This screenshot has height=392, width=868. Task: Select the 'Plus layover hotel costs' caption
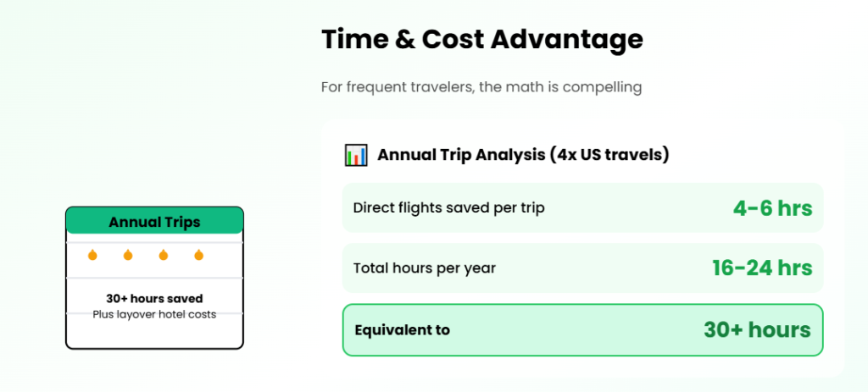[x=154, y=314]
